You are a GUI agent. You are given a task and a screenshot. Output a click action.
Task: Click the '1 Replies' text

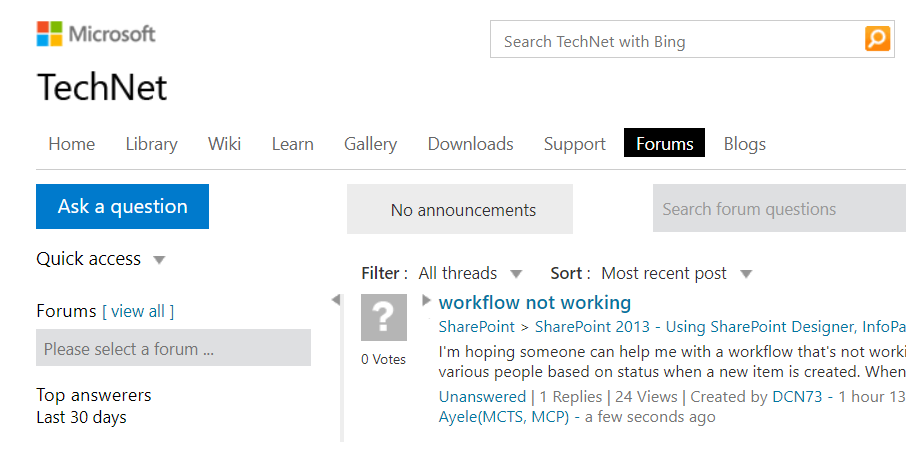tap(571, 396)
